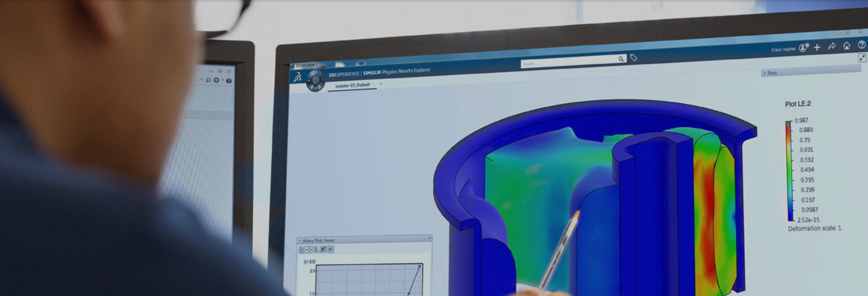Click the search icon in left monitor window

tap(208, 80)
